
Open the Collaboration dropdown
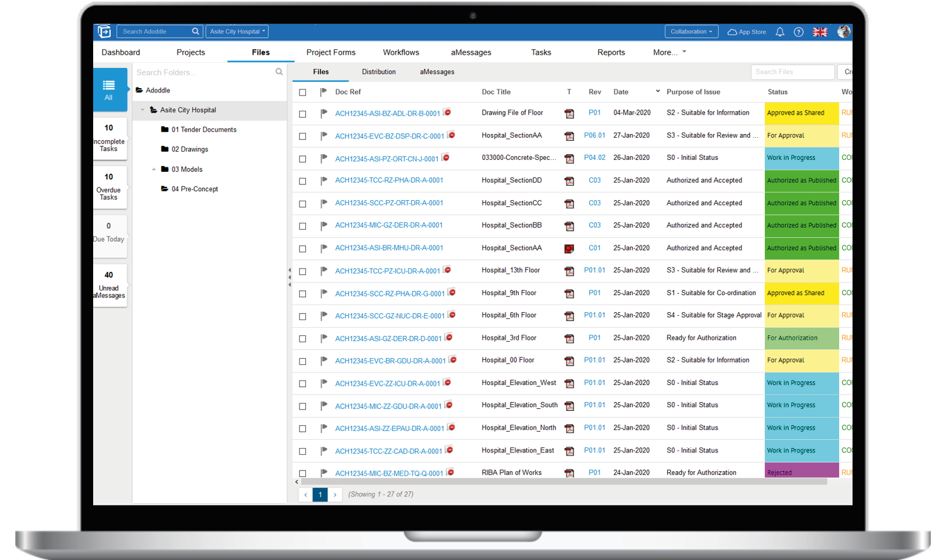pyautogui.click(x=691, y=31)
